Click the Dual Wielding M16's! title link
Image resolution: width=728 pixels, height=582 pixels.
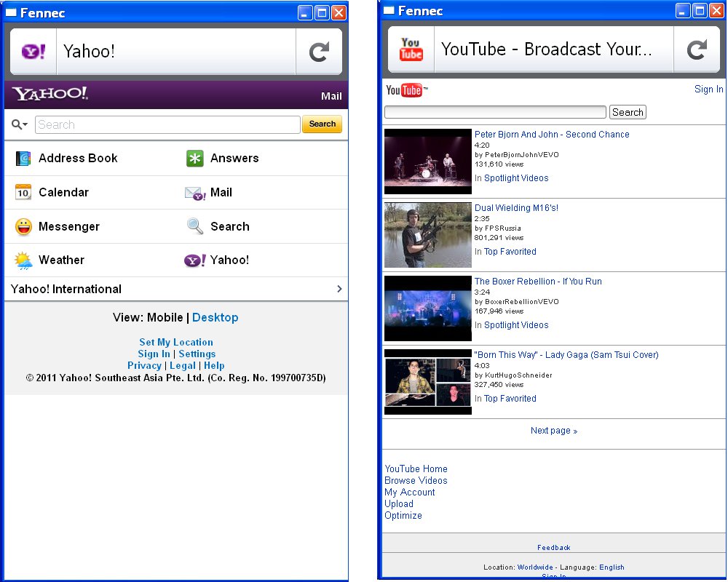pos(516,207)
